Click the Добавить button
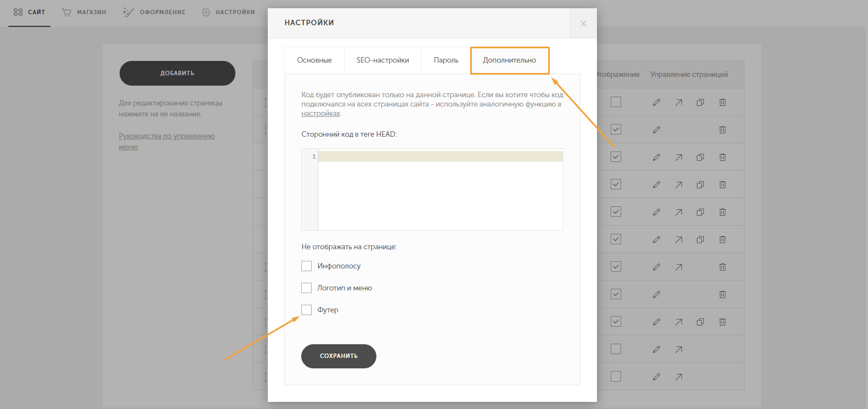This screenshot has width=868, height=409. coord(177,73)
